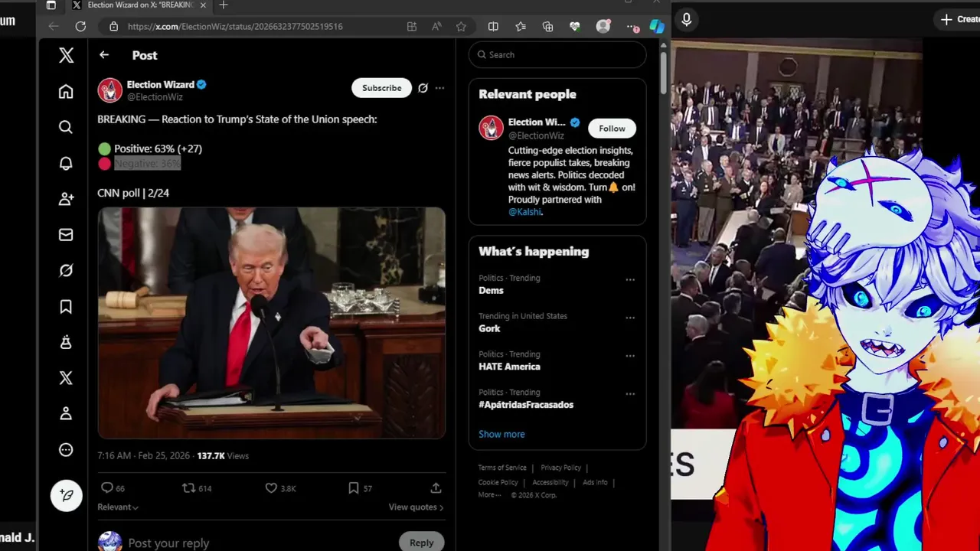Open Copilot in the browser toolbar
The image size is (980, 551).
(x=657, y=26)
